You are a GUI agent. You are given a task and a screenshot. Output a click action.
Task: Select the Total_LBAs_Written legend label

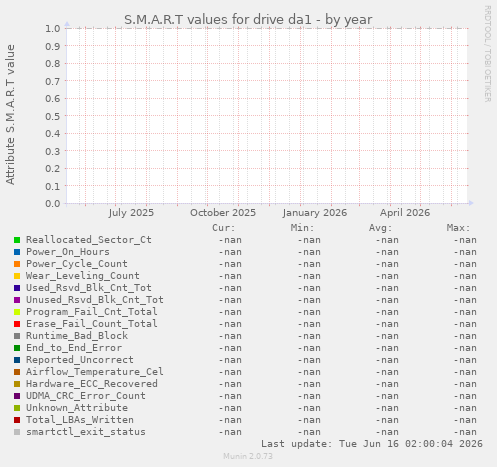[x=80, y=420]
